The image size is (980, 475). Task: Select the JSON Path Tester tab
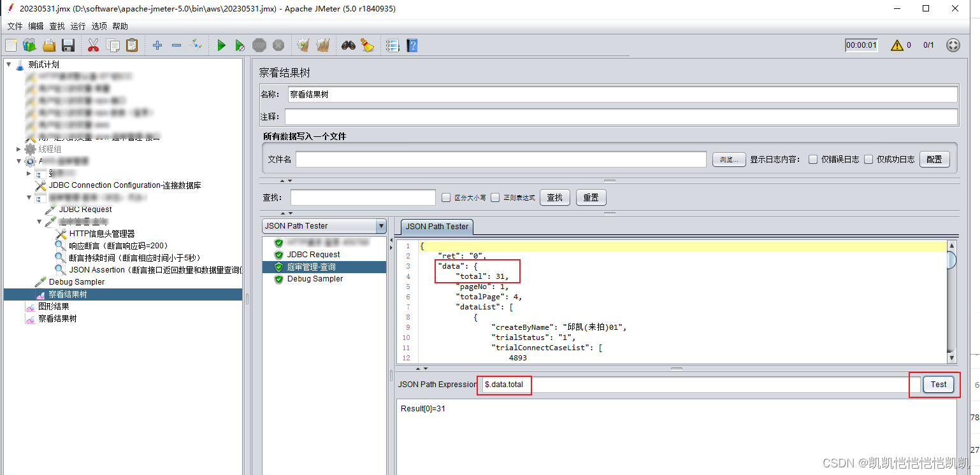pos(437,226)
